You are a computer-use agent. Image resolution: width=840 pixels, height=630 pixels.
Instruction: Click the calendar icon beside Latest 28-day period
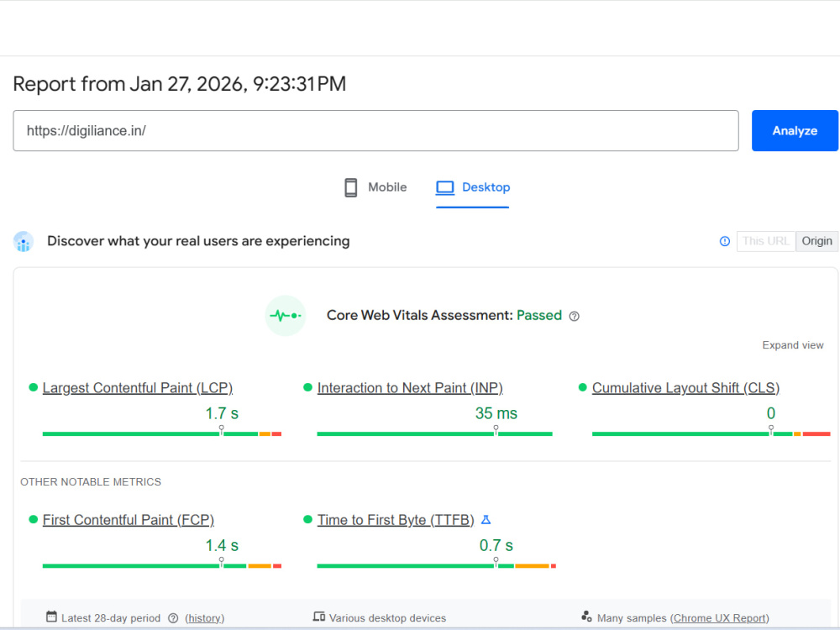[x=51, y=617]
